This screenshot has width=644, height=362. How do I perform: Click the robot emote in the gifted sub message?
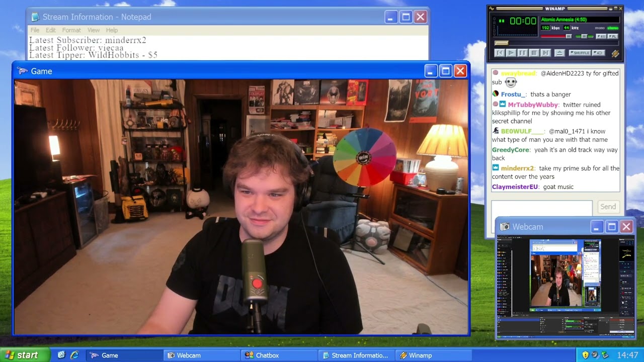[511, 82]
